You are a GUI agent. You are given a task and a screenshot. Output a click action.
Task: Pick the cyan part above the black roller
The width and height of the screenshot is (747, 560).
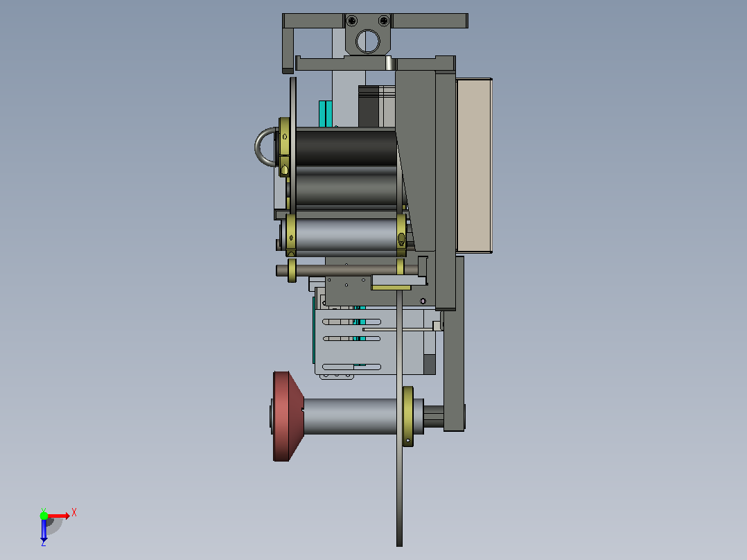[x=326, y=114]
